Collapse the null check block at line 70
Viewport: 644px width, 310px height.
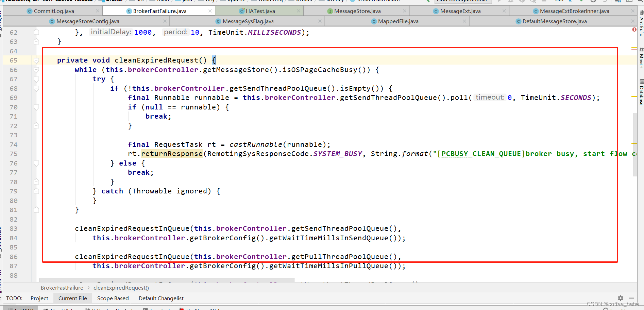[x=36, y=107]
